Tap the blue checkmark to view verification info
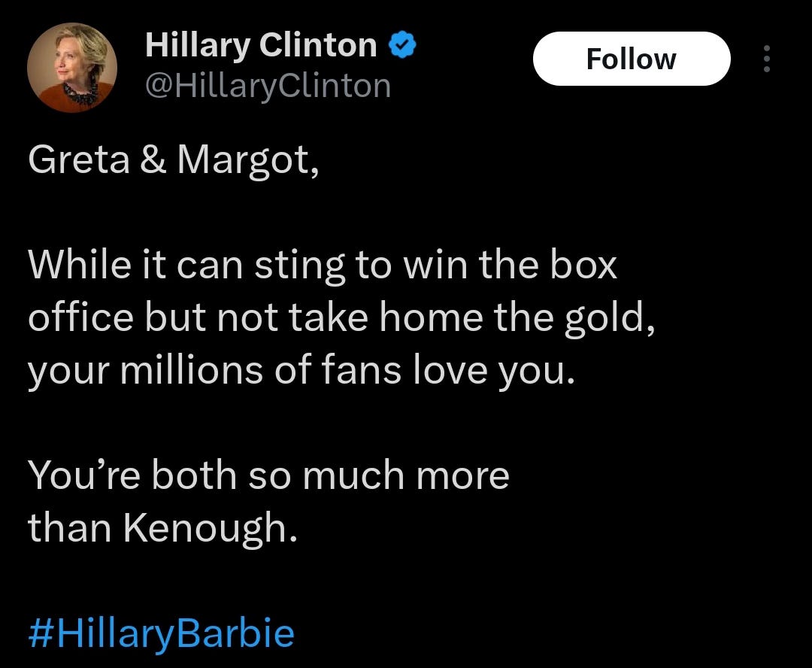The height and width of the screenshot is (668, 812). point(402,44)
